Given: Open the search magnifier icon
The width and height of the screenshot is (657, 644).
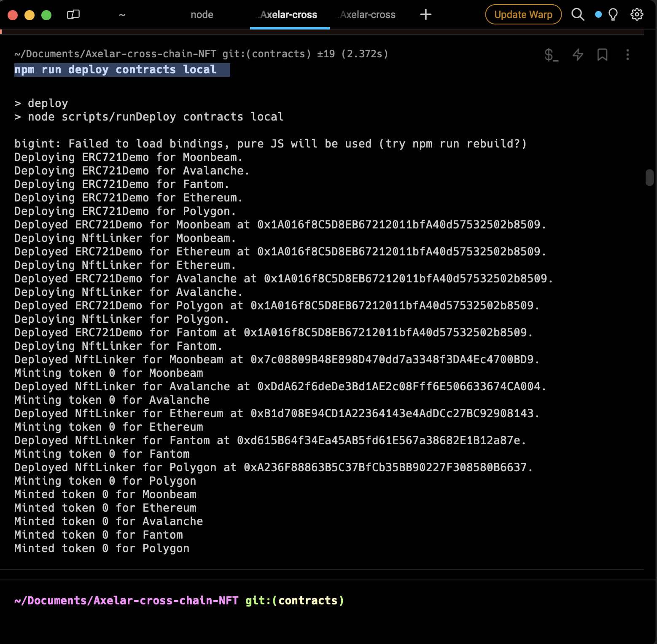Looking at the screenshot, I should pos(578,15).
